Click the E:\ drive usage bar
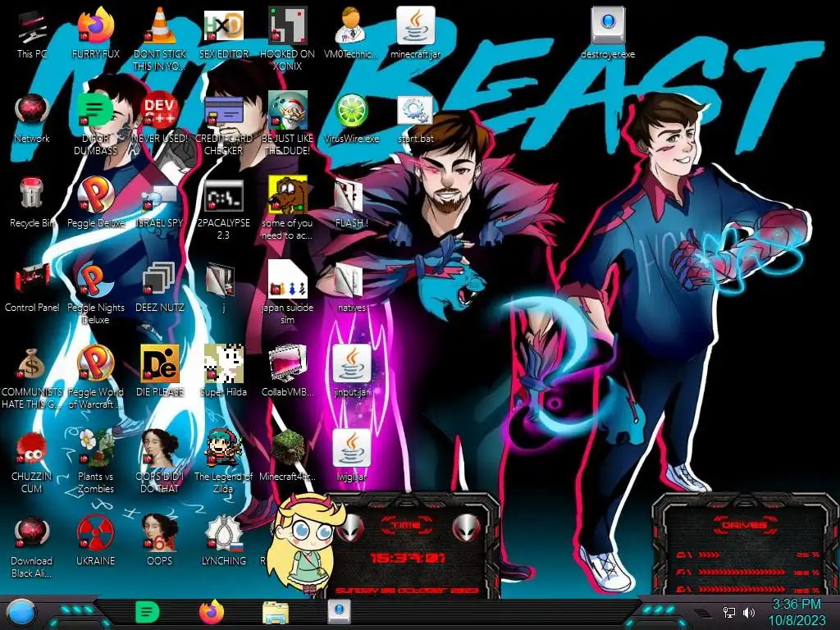Image resolution: width=840 pixels, height=630 pixels. click(x=748, y=589)
